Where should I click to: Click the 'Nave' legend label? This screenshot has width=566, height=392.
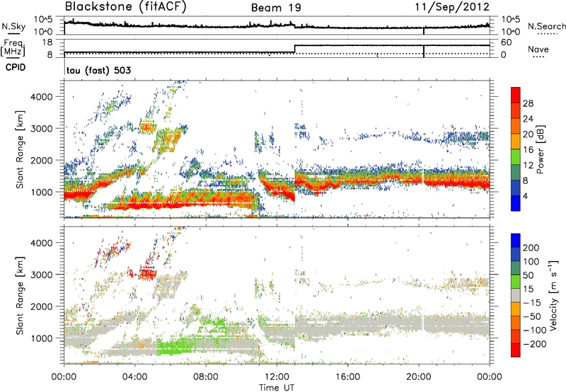pyautogui.click(x=538, y=49)
